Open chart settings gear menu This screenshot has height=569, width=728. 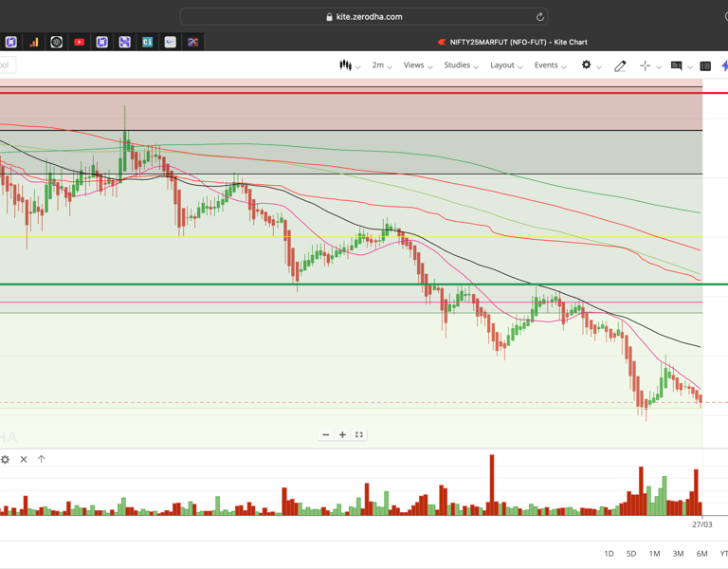point(587,65)
